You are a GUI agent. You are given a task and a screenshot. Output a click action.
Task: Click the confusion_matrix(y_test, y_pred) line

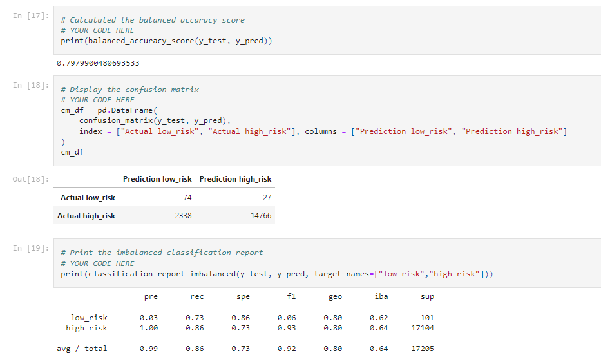[155, 120]
